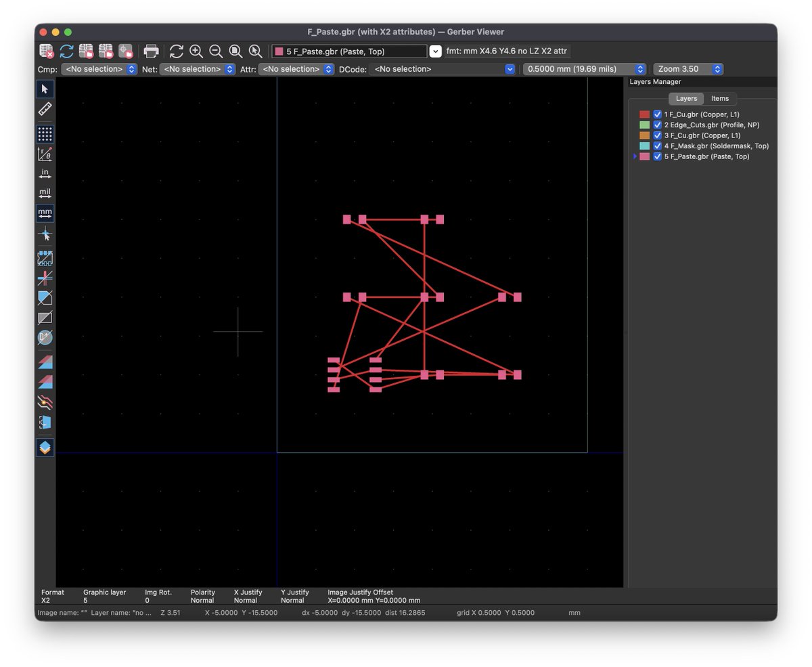This screenshot has width=812, height=667.
Task: Toggle sketch mode for lines
Action: (45, 278)
